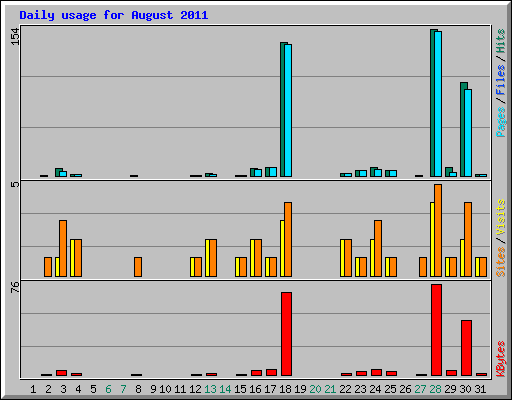The image size is (512, 400).
Task: Click the day 31 axis label
Action: (x=480, y=389)
